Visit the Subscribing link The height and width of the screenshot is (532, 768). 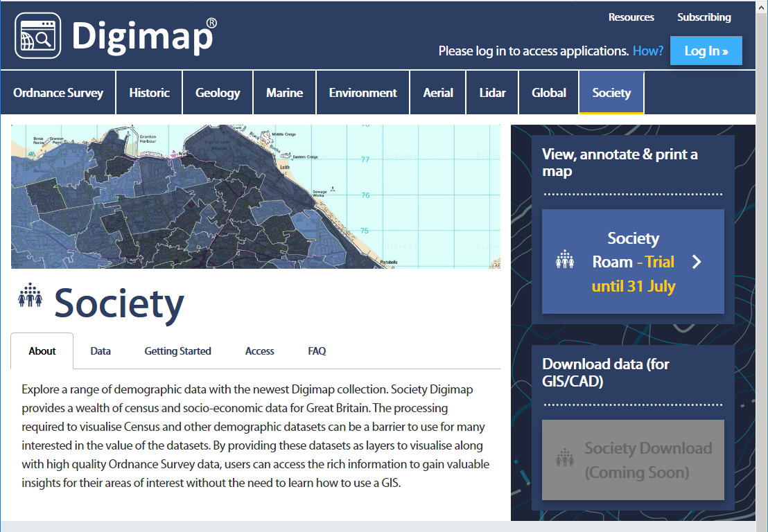[x=704, y=17]
